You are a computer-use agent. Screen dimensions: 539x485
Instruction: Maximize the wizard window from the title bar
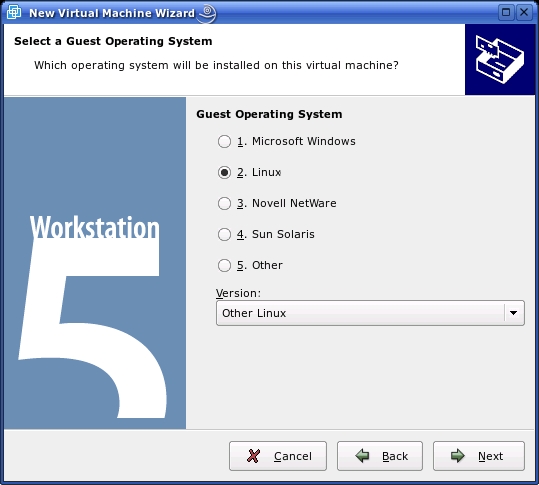506,13
